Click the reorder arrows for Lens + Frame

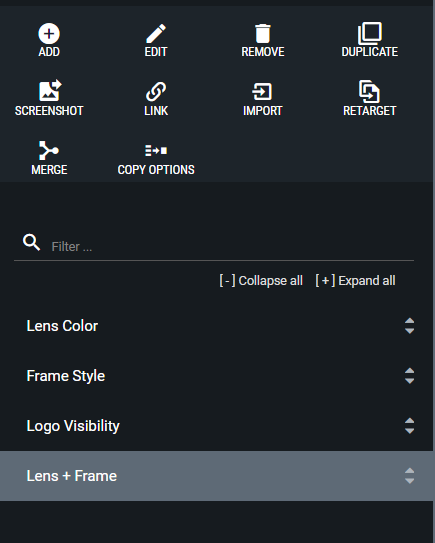click(x=409, y=476)
